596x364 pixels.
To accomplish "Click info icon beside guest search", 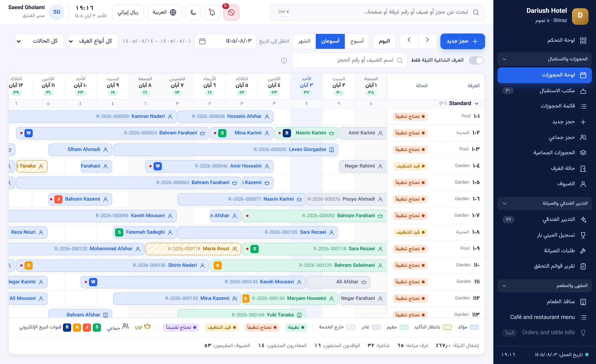I will click(284, 60).
